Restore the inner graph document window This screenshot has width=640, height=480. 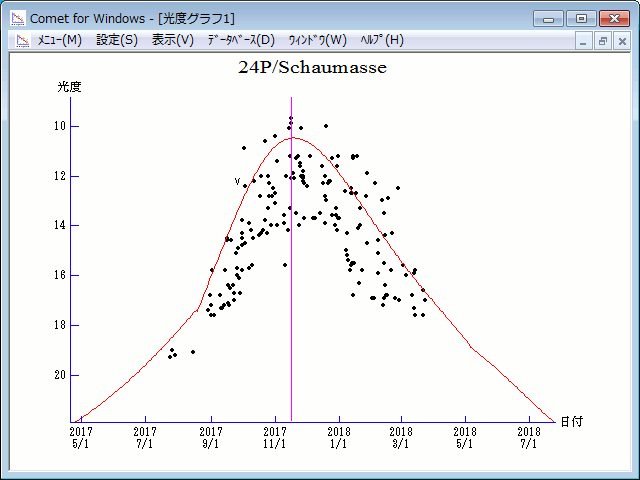pyautogui.click(x=603, y=41)
